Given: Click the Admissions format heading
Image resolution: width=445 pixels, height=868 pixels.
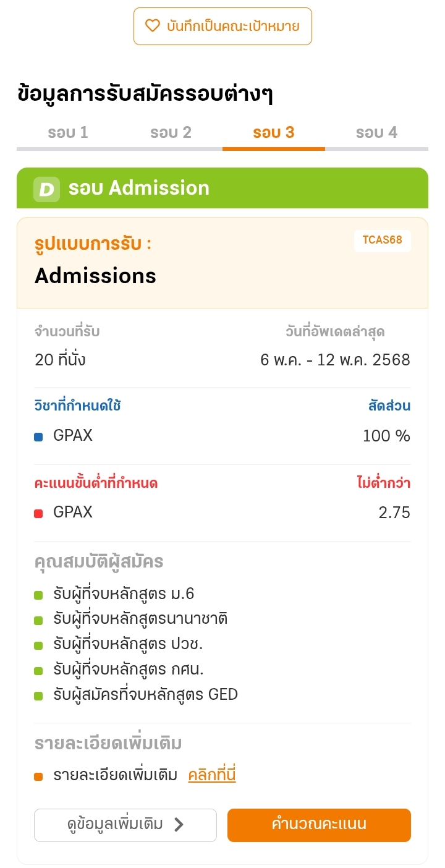Looking at the screenshot, I should click(x=95, y=276).
